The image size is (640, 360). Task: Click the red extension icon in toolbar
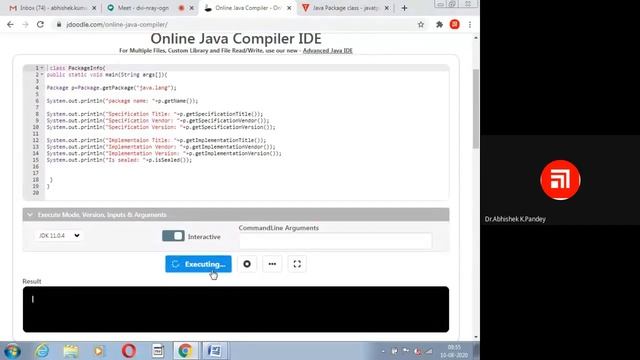click(455, 24)
